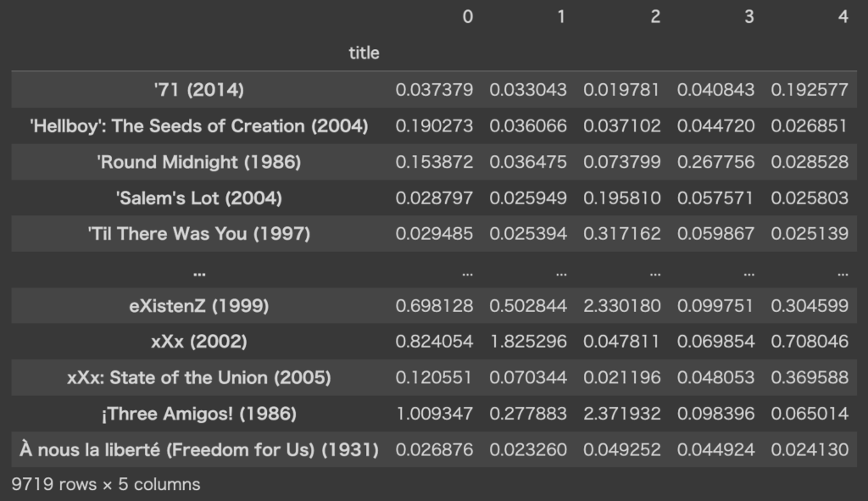Select the xXx (2002) row label
This screenshot has height=501, width=868.
pyautogui.click(x=198, y=342)
